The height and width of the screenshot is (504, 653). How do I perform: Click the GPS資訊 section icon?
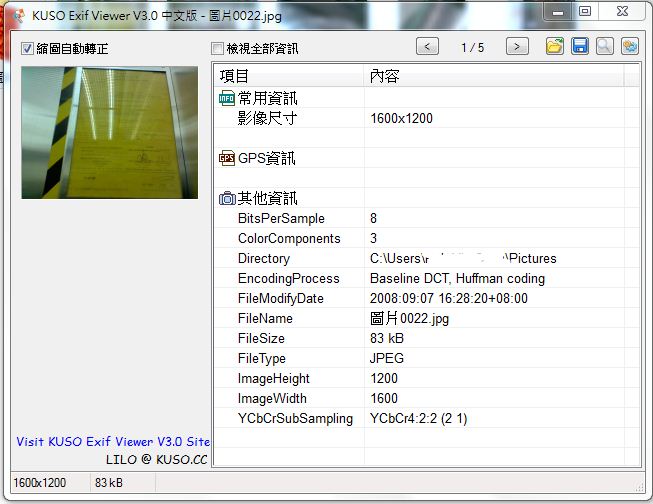(227, 158)
